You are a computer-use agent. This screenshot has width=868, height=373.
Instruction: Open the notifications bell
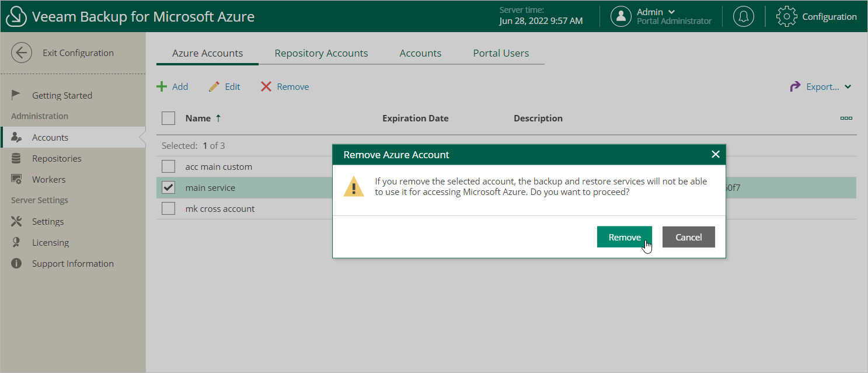click(x=743, y=16)
